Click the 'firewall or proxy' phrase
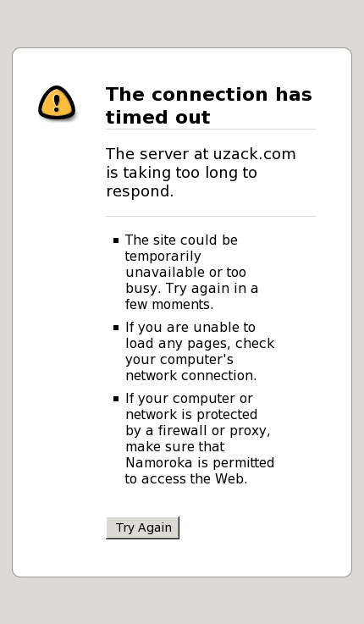The height and width of the screenshot is (624, 364). (214, 431)
